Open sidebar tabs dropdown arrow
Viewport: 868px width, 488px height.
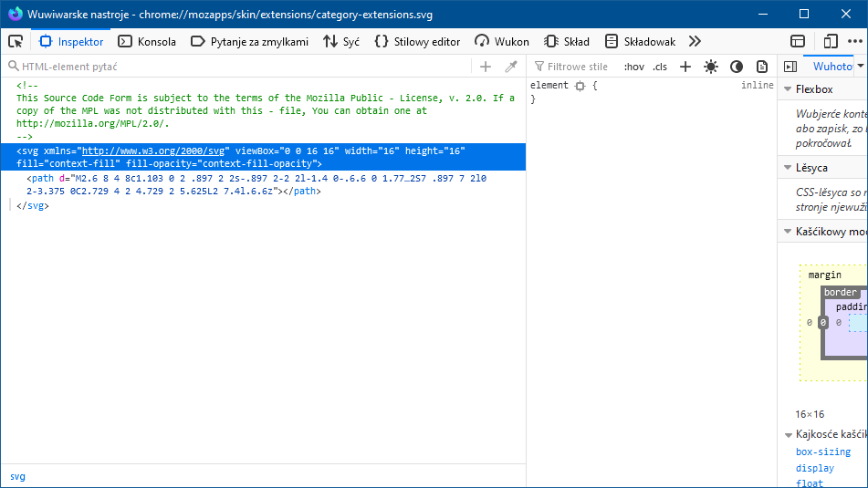pos(861,67)
